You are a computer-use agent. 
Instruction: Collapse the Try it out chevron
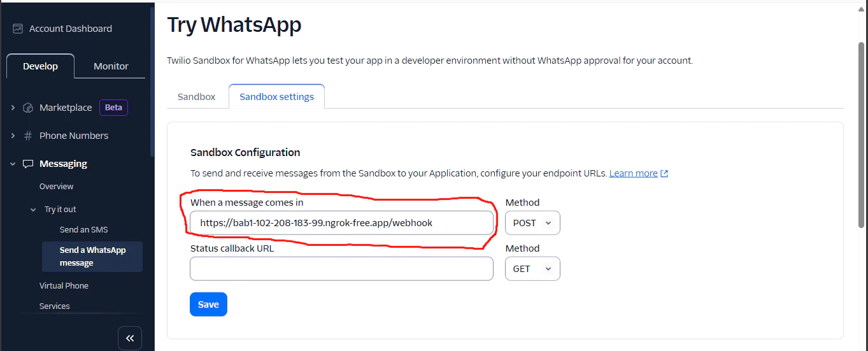pyautogui.click(x=33, y=210)
